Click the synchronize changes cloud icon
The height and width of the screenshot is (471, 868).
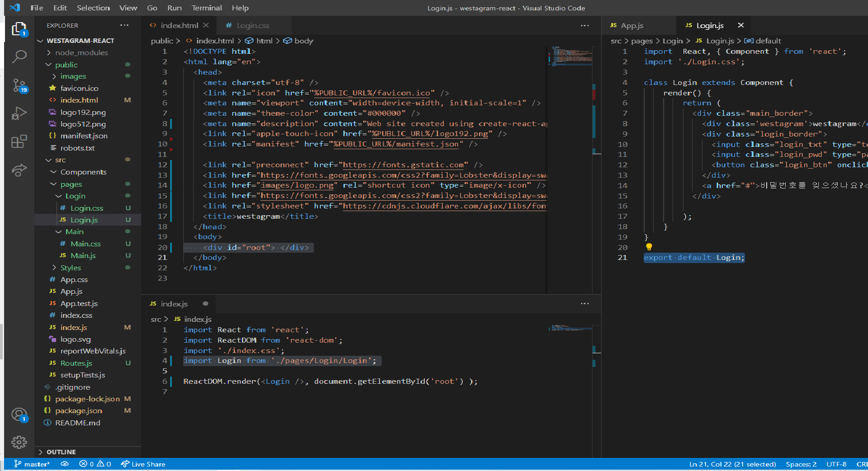(65, 464)
